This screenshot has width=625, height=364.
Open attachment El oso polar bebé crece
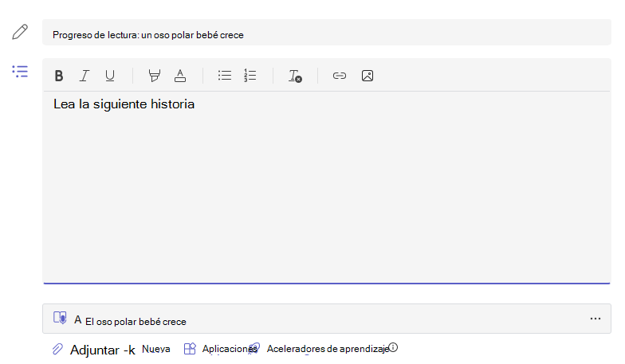(327, 319)
